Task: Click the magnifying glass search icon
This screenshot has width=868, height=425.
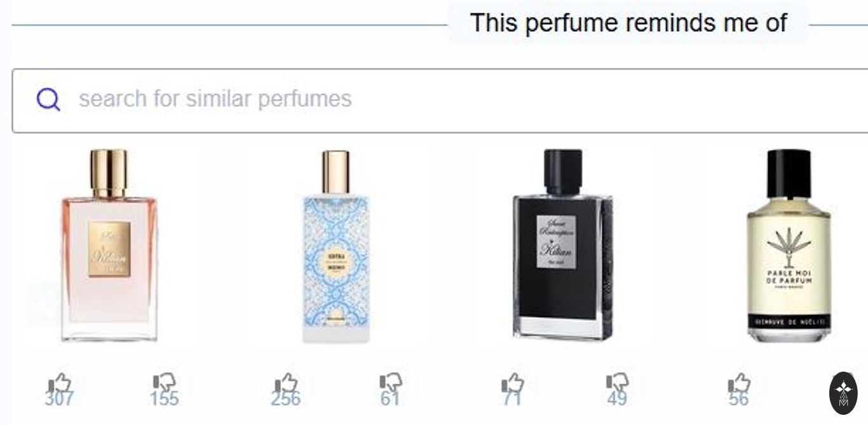Action: tap(48, 100)
